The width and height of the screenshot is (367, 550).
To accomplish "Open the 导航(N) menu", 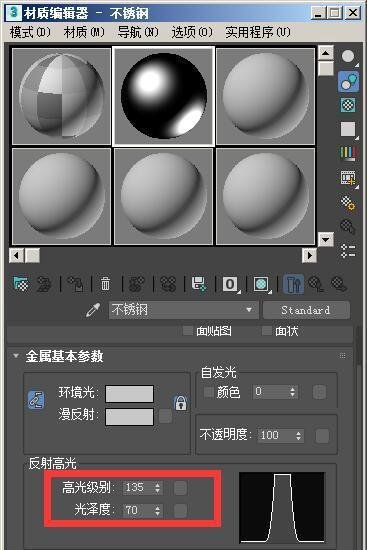I will (138, 33).
